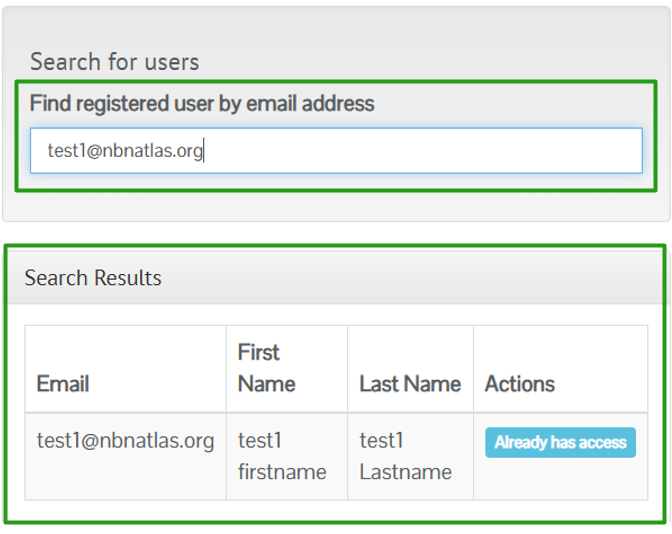Click the Email column header
The height and width of the screenshot is (534, 672).
point(63,384)
